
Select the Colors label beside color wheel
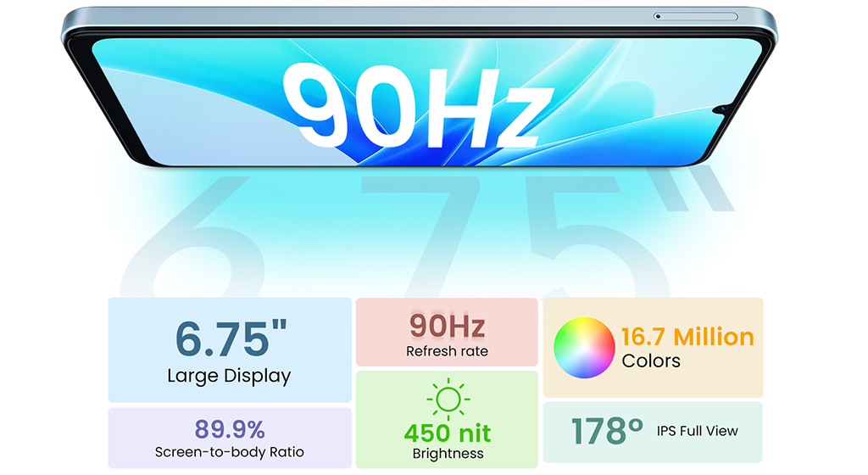pyautogui.click(x=651, y=361)
